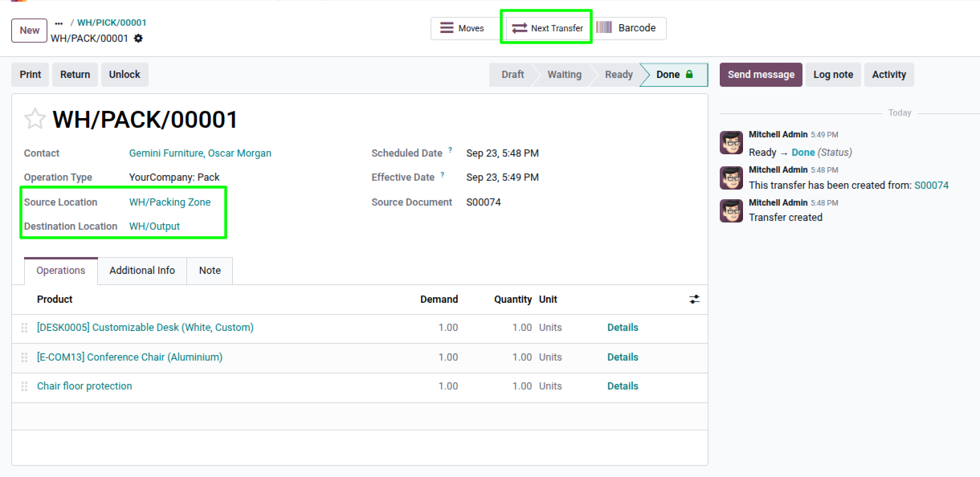Click the gear settings icon beside WH/PACK/00001

click(x=138, y=39)
